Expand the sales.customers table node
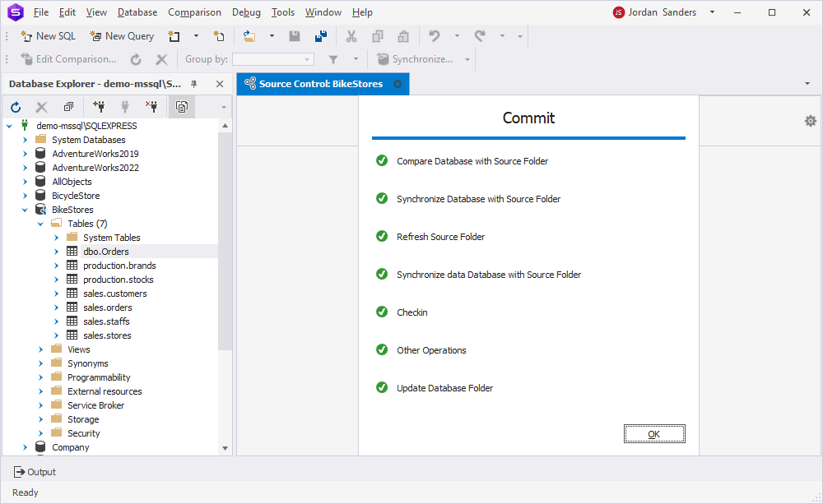 (56, 294)
